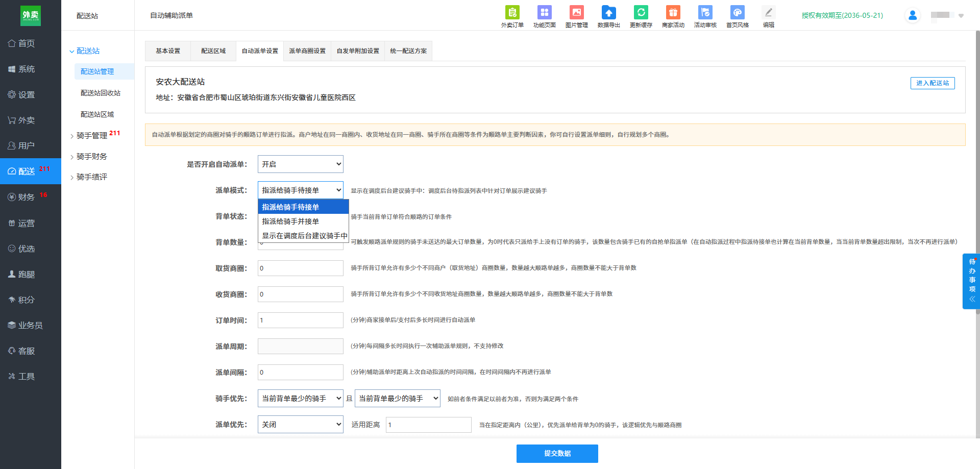Open the 图片管理 icon
This screenshot has width=980, height=469.
(576, 16)
